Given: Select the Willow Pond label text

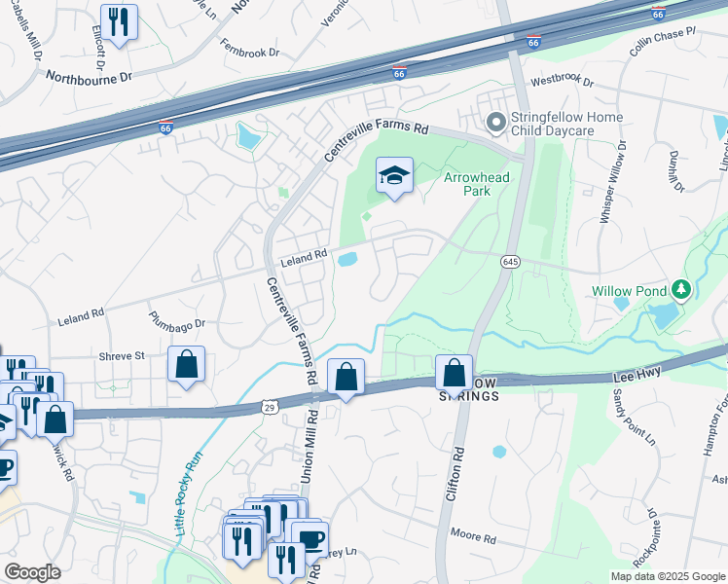Looking at the screenshot, I should click(629, 292).
